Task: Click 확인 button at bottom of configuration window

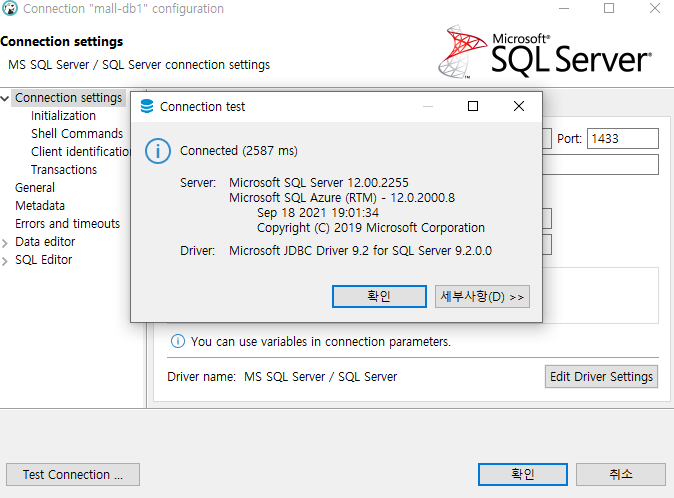Action: (523, 474)
